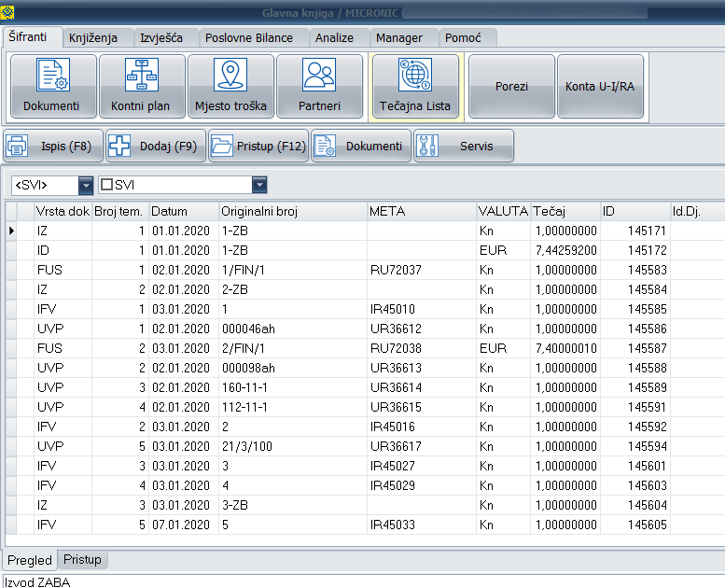Screen dimensions: 725x588
Task: Click the Broj tem. column header
Action: tap(120, 212)
